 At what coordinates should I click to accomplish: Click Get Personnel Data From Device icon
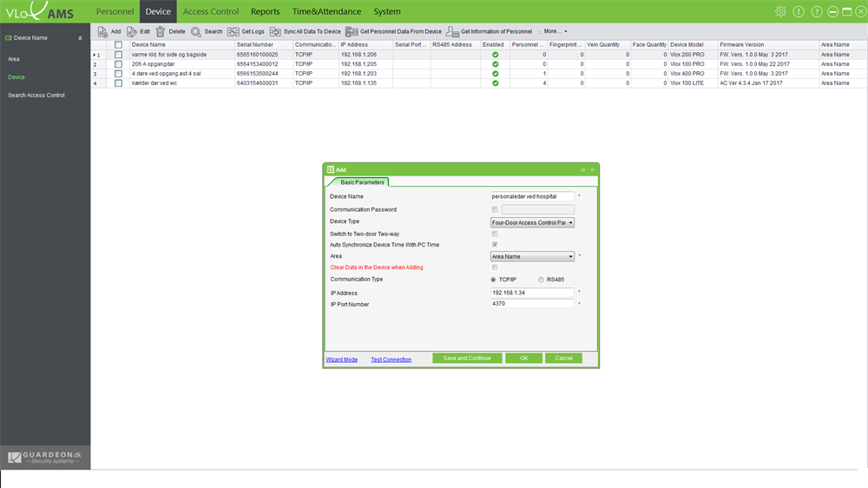352,31
